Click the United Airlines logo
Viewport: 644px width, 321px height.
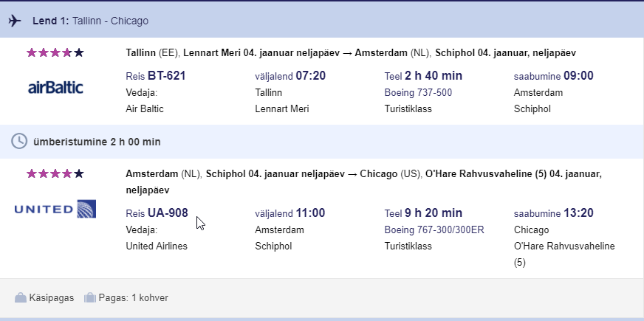(55, 210)
